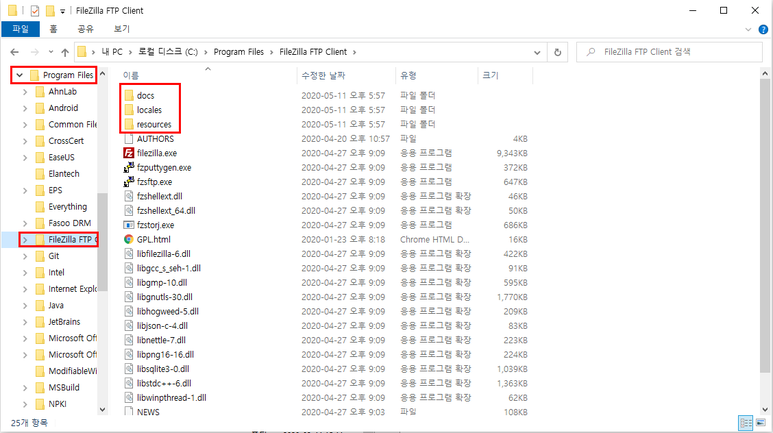Select the GPL.html Chrome icon

click(x=129, y=239)
